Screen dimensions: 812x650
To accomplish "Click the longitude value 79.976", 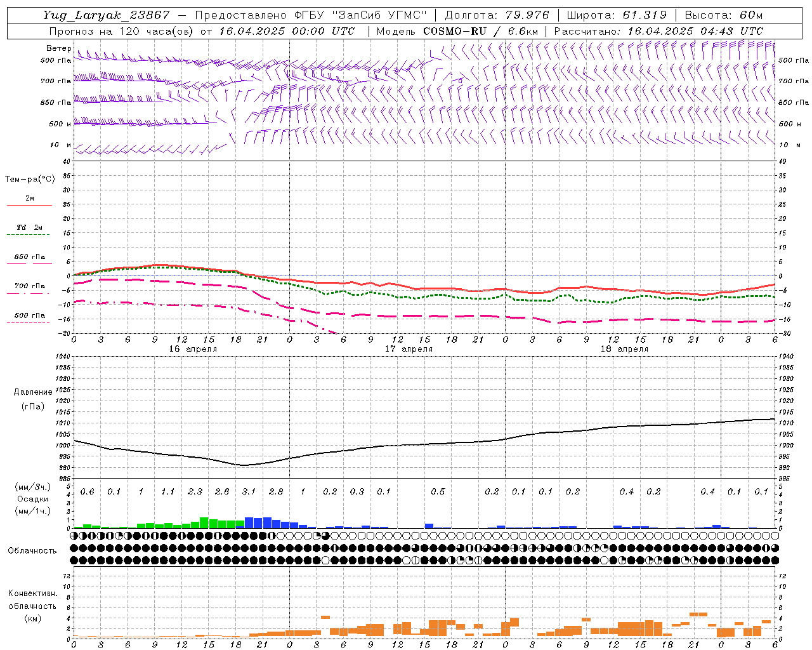I will (528, 15).
